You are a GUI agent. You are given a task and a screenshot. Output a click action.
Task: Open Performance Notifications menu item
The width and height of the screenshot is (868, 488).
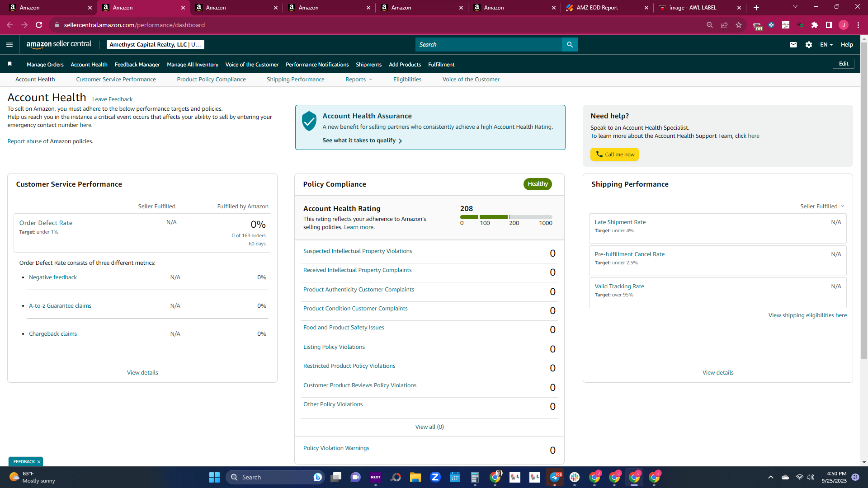point(317,65)
